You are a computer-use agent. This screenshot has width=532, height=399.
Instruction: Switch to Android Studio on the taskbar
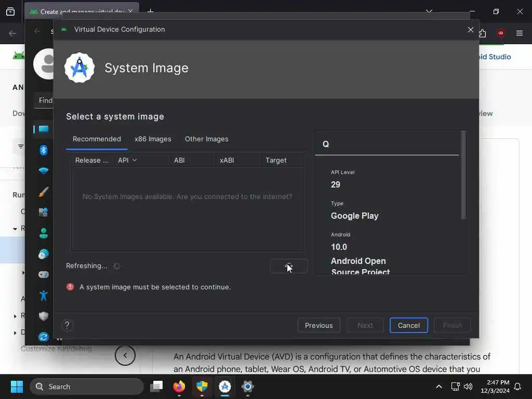tap(224, 387)
